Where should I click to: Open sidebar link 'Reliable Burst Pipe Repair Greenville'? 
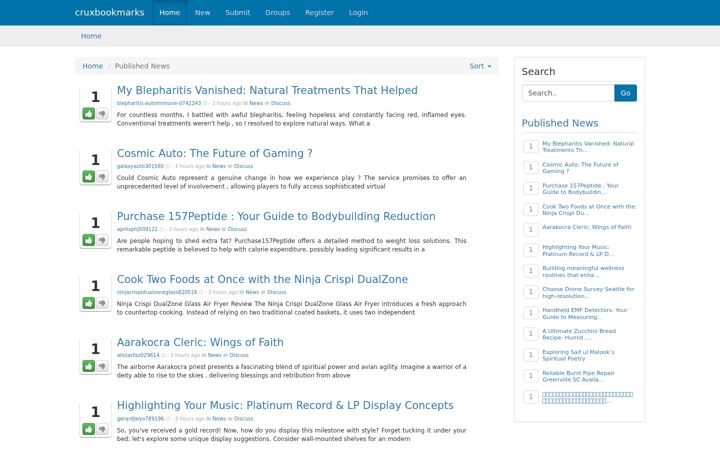pyautogui.click(x=578, y=377)
